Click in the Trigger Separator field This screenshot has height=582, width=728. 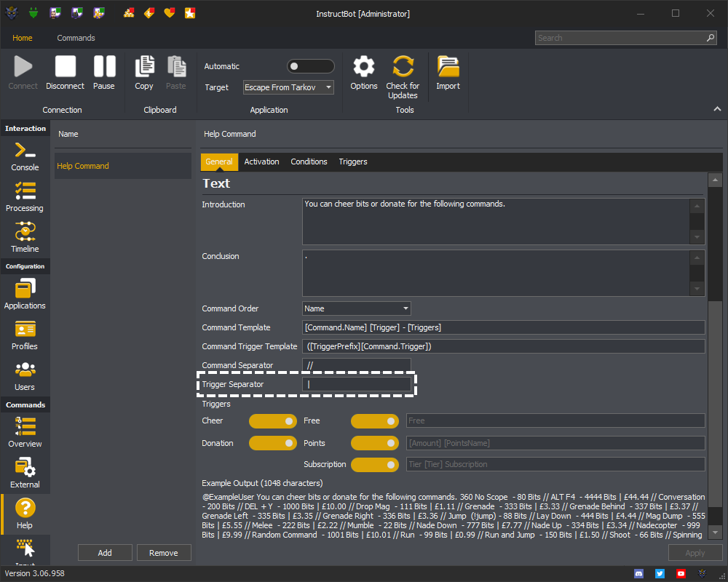(x=357, y=384)
